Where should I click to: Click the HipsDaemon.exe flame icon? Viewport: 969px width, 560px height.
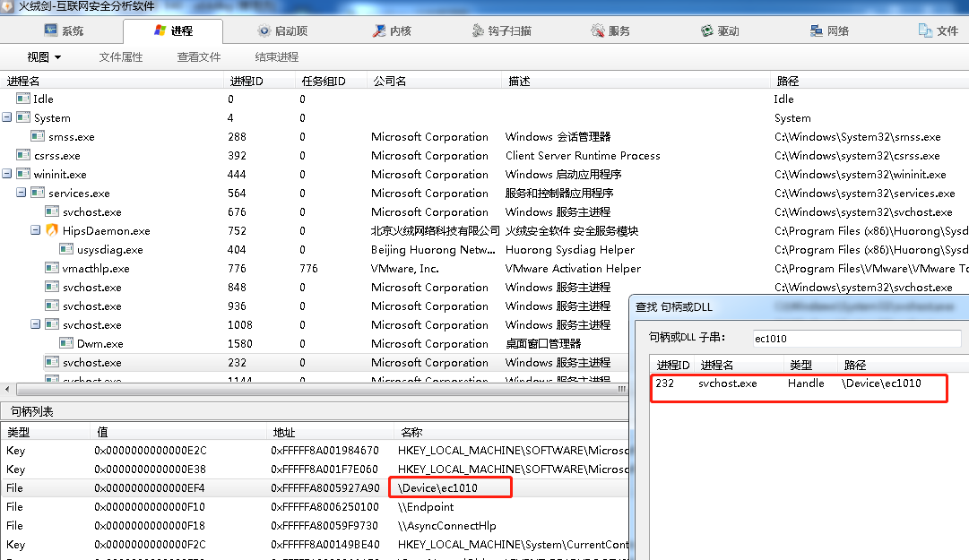click(x=52, y=231)
